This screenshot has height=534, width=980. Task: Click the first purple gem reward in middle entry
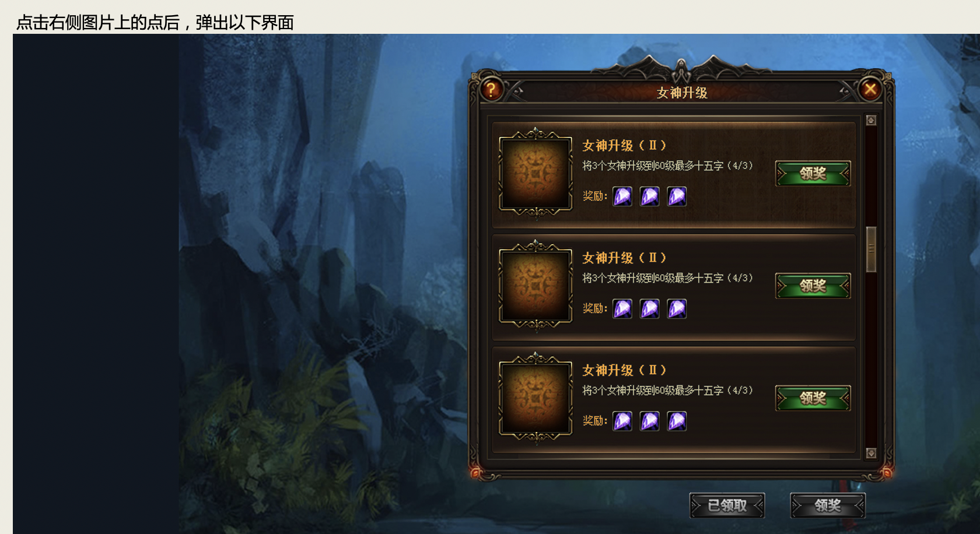622,309
